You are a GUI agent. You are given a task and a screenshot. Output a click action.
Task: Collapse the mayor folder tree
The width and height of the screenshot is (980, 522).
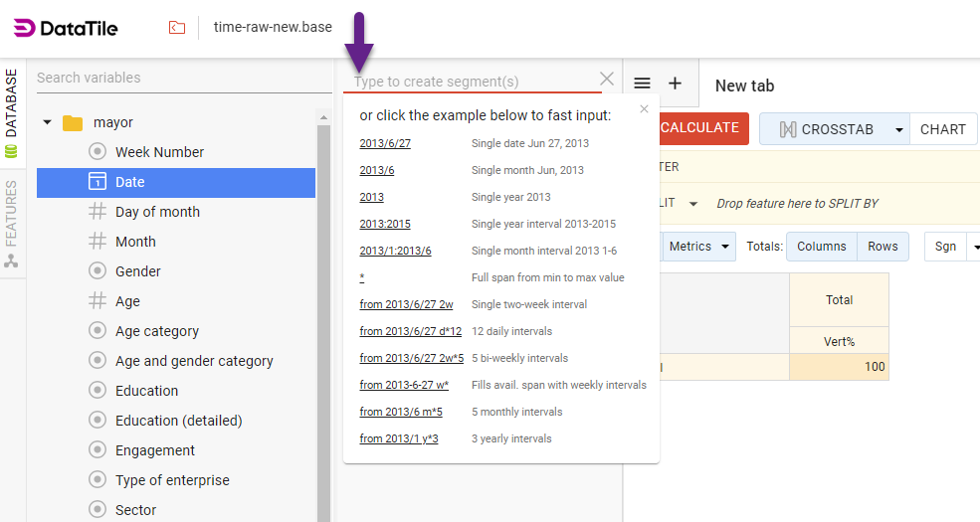click(47, 122)
